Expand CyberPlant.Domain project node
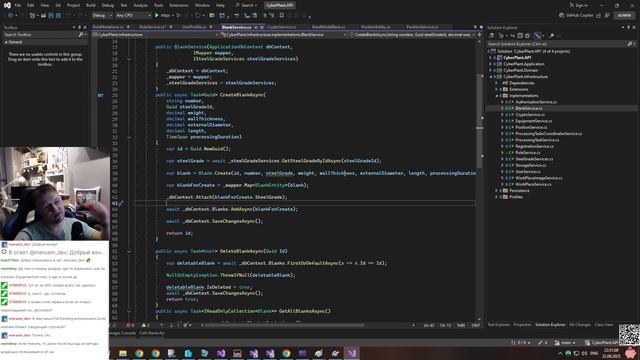 pos(490,70)
